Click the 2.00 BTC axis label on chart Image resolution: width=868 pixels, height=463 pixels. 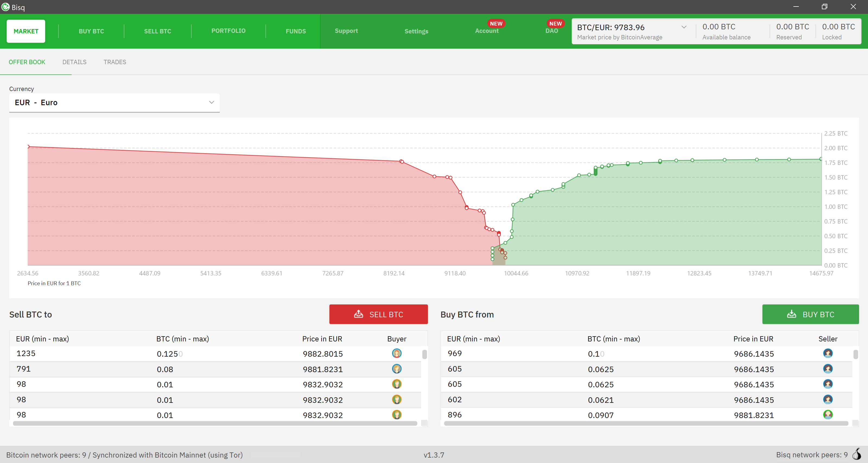pyautogui.click(x=836, y=148)
